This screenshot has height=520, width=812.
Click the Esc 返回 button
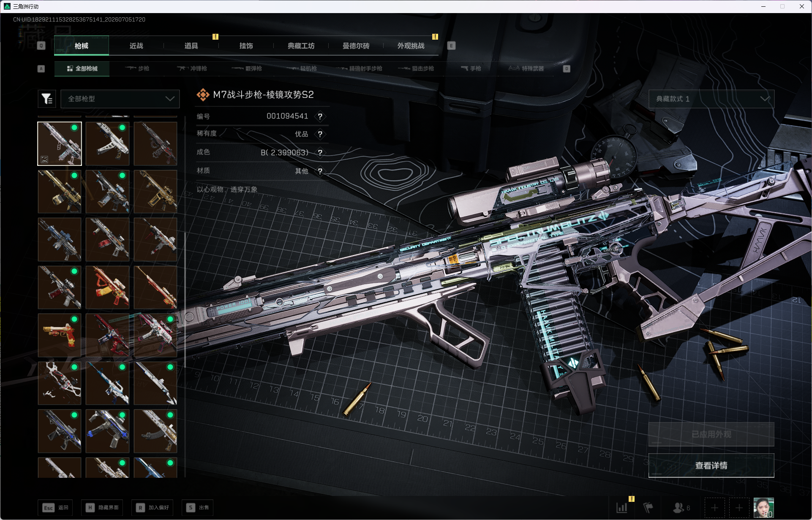[x=55, y=507]
